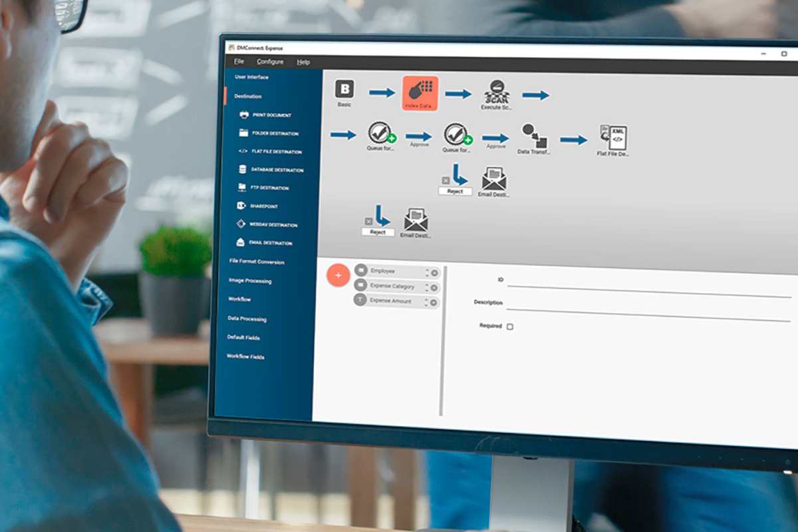Click the Reject button under second queue
Screen dimensions: 798x532
455,191
